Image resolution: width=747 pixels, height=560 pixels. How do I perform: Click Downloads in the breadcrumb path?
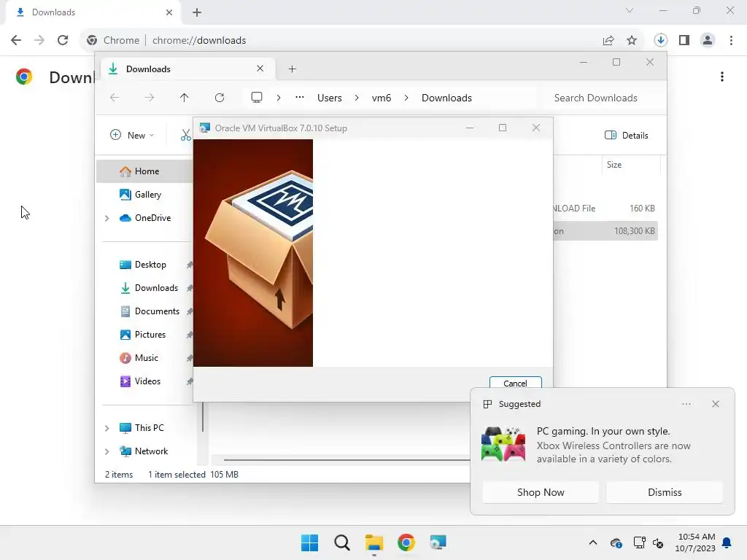pos(446,98)
